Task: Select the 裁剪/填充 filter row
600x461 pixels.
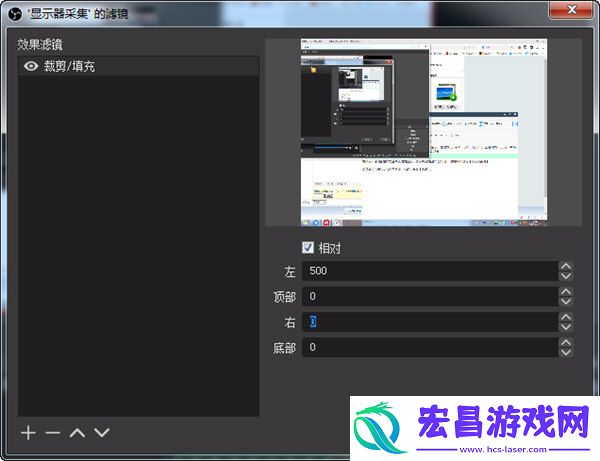Action: coord(139,66)
